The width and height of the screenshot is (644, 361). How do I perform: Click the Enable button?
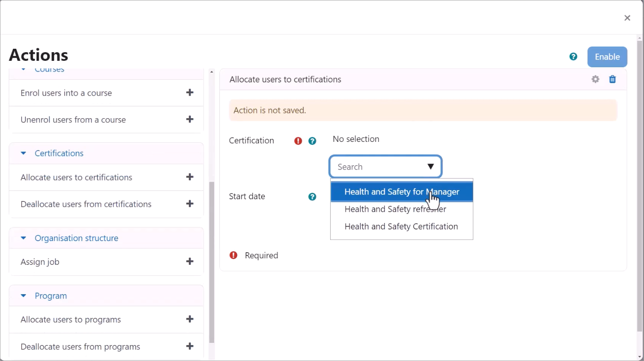click(607, 57)
